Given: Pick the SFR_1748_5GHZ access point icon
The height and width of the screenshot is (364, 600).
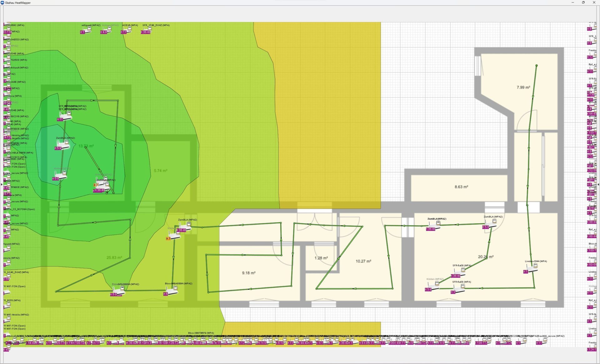Looking at the screenshot, I should click(146, 30).
